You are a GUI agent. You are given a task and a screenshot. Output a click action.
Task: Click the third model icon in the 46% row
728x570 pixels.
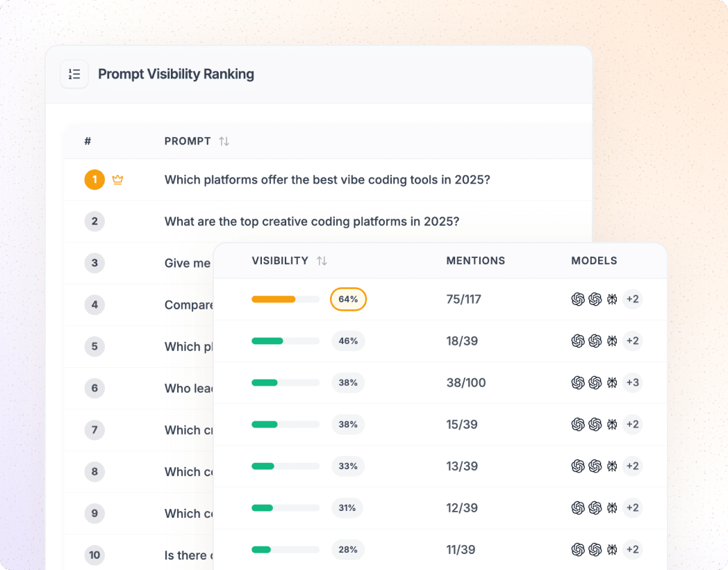(x=612, y=341)
